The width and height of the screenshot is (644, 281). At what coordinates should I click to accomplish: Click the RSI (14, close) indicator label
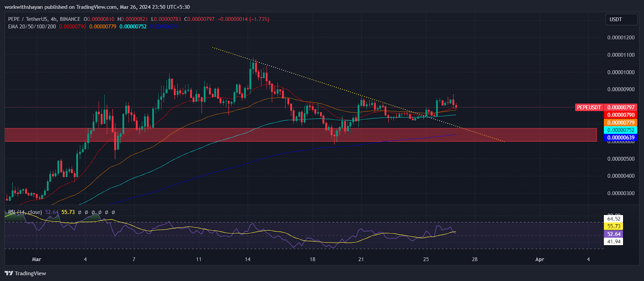(x=25, y=212)
